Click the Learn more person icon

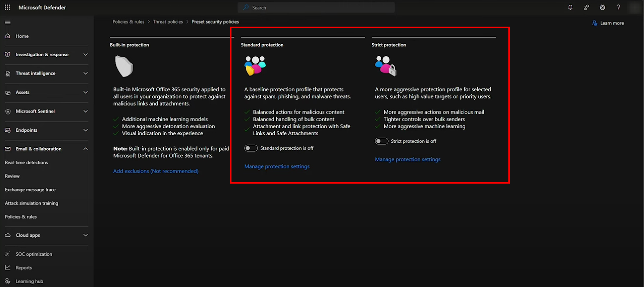(595, 23)
